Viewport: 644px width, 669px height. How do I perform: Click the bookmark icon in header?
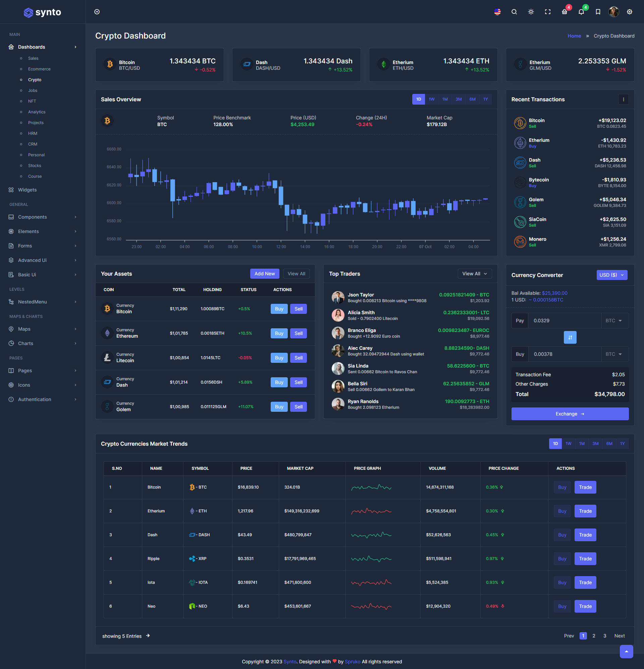598,12
